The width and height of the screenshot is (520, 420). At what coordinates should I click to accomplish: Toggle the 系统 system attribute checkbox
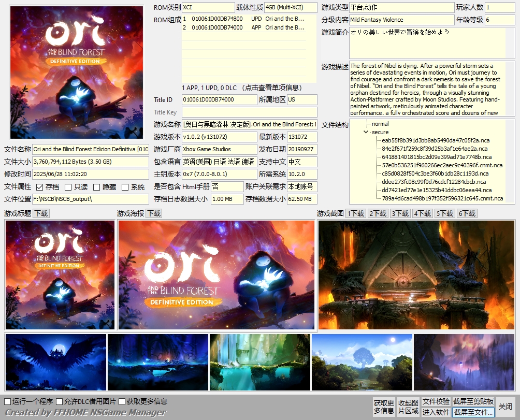coord(125,187)
